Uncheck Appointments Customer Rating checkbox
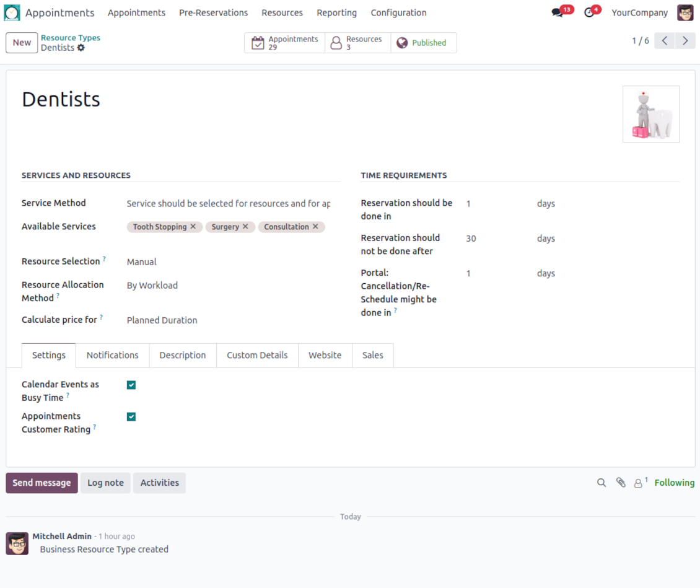Screen dimensions: 700x588 pos(131,417)
